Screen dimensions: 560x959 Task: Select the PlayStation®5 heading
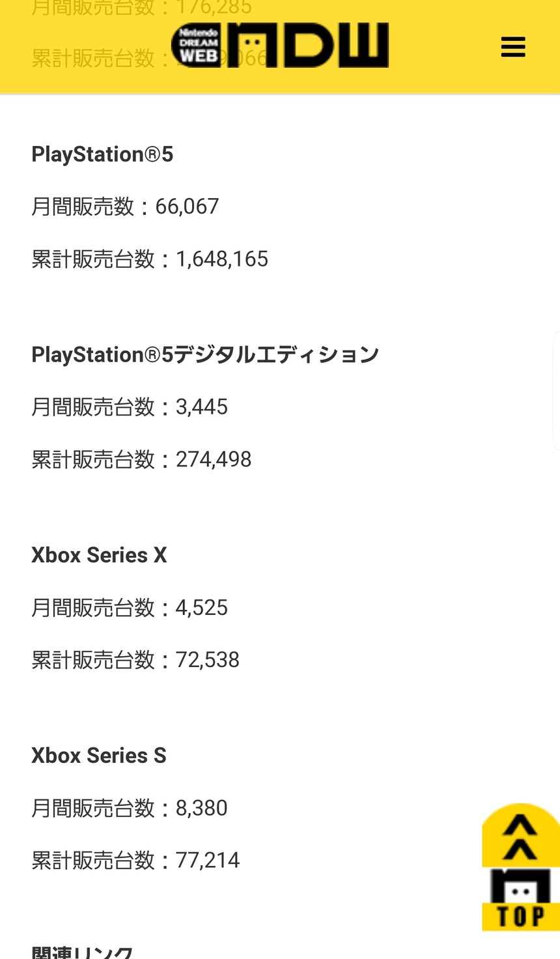pyautogui.click(x=102, y=154)
